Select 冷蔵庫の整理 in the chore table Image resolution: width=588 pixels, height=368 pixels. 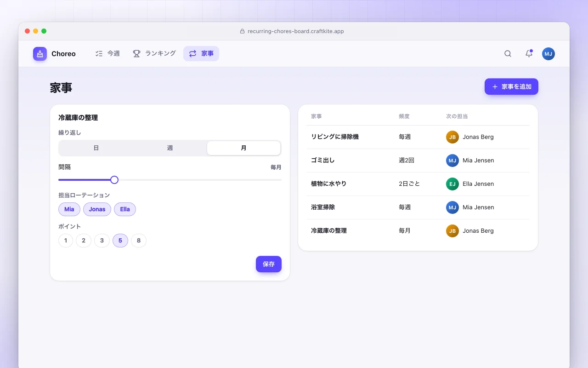(x=418, y=231)
